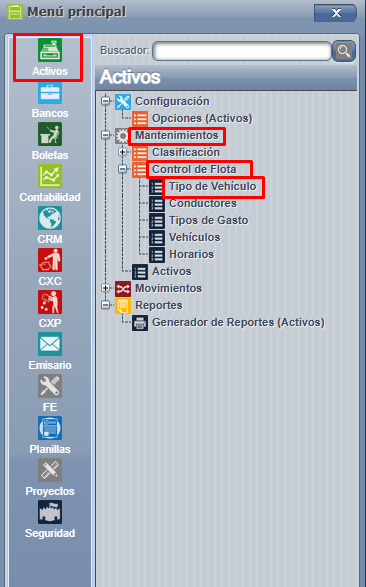Viewport: 366px width, 587px height.
Task: Open the FE tools icon
Action: coord(50,386)
